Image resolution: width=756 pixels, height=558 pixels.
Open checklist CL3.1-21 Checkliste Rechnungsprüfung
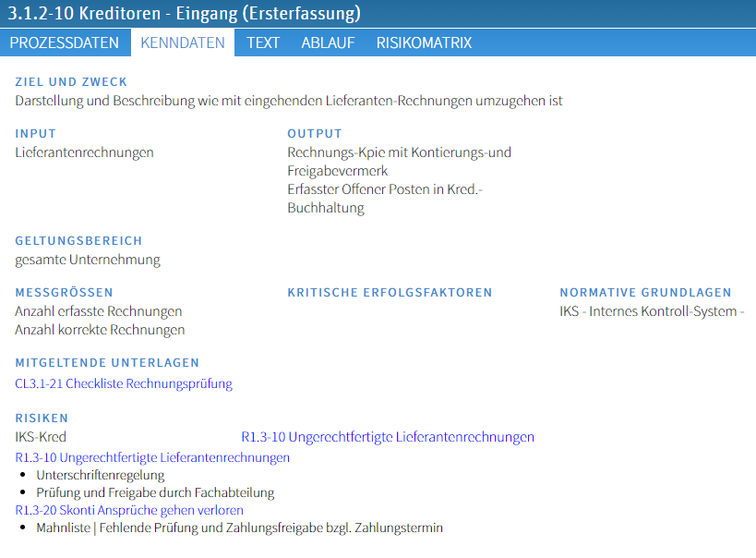click(123, 383)
